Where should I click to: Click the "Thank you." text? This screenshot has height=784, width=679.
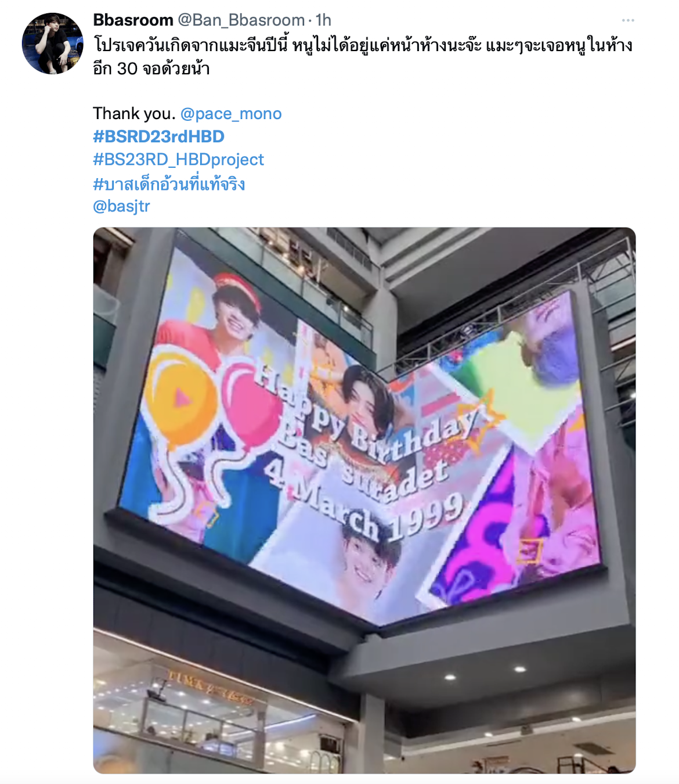pyautogui.click(x=134, y=113)
